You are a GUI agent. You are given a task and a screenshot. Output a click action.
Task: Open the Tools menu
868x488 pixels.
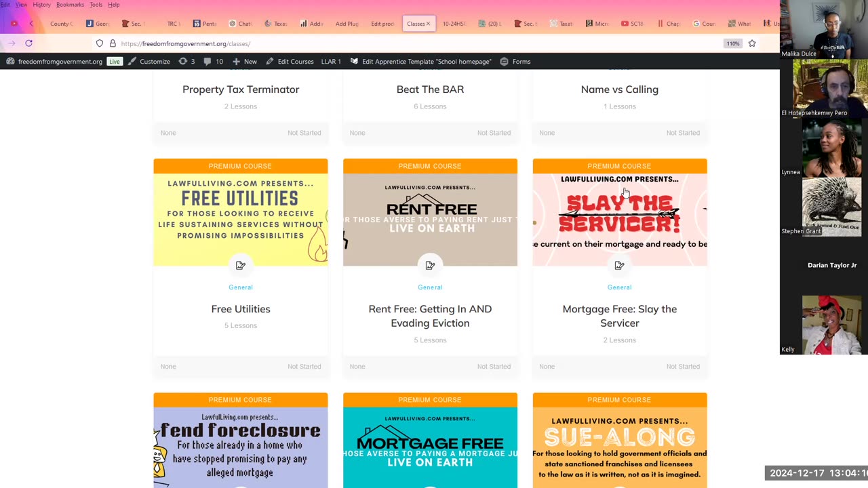(x=96, y=5)
